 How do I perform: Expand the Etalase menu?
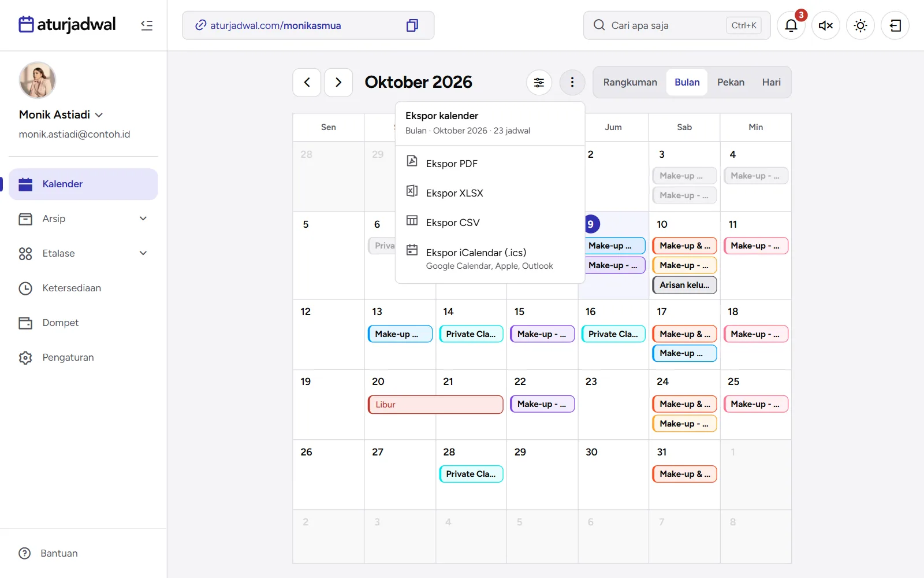pos(83,253)
